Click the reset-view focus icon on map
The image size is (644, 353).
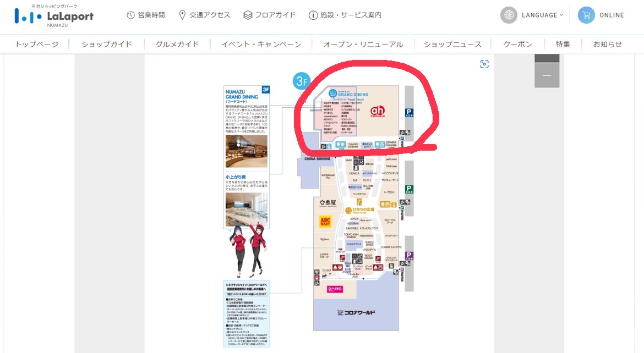pyautogui.click(x=484, y=64)
